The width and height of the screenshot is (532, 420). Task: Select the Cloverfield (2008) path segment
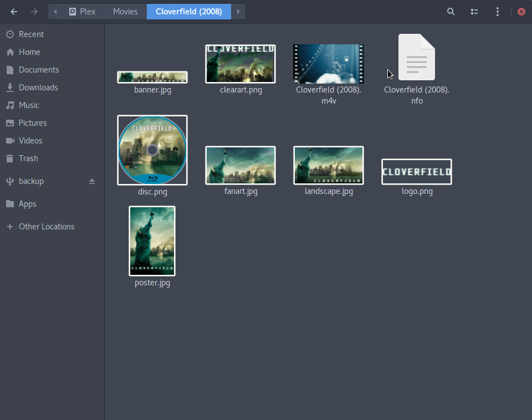point(188,12)
